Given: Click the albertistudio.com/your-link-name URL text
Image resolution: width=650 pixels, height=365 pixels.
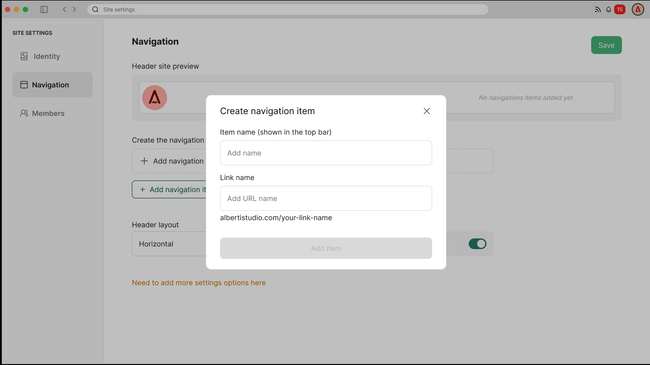Looking at the screenshot, I should [276, 218].
